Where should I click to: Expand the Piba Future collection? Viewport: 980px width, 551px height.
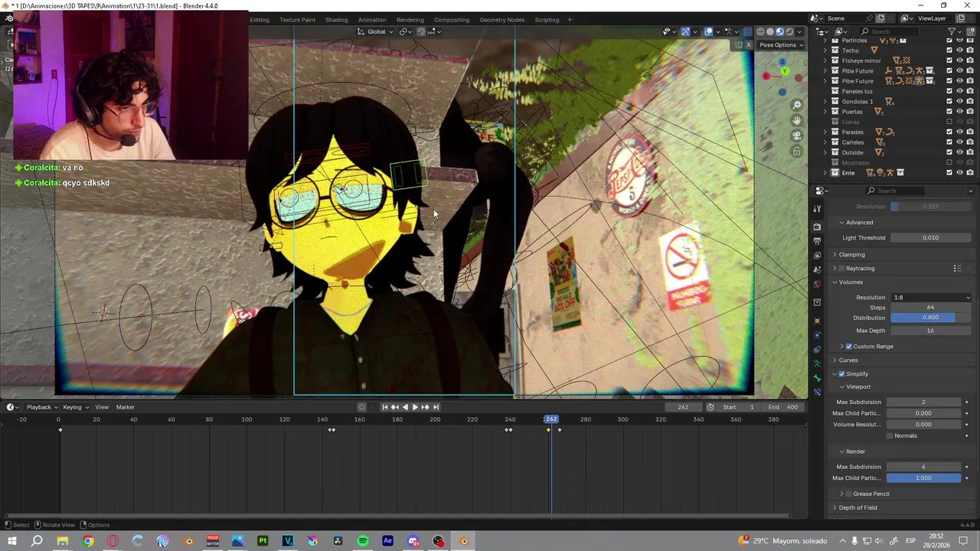tap(825, 71)
